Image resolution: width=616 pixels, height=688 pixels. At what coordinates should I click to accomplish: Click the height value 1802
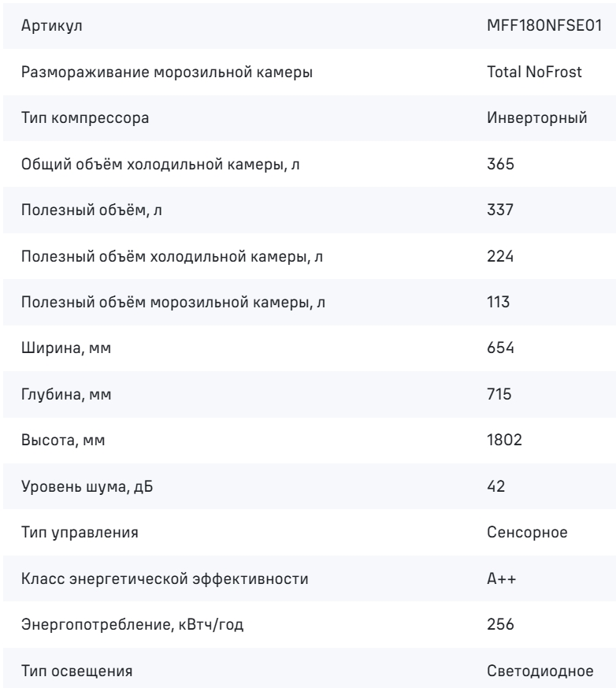[505, 440]
